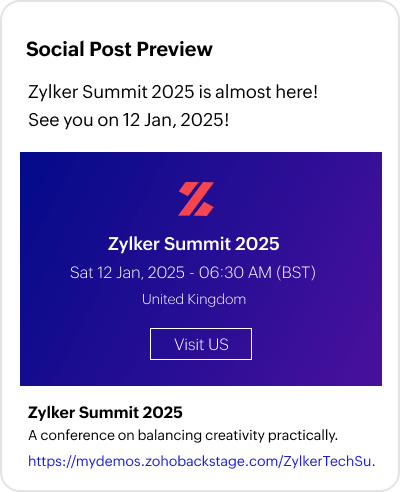
Task: Click 'Sat 12 Jan, 2025' date in banner
Action: pos(127,273)
